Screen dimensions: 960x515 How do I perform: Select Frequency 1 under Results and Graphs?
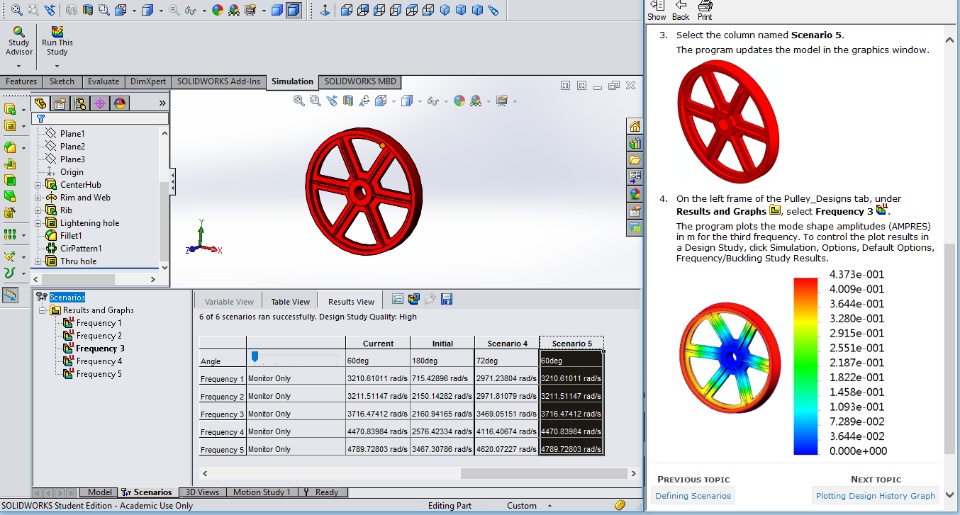(x=99, y=323)
